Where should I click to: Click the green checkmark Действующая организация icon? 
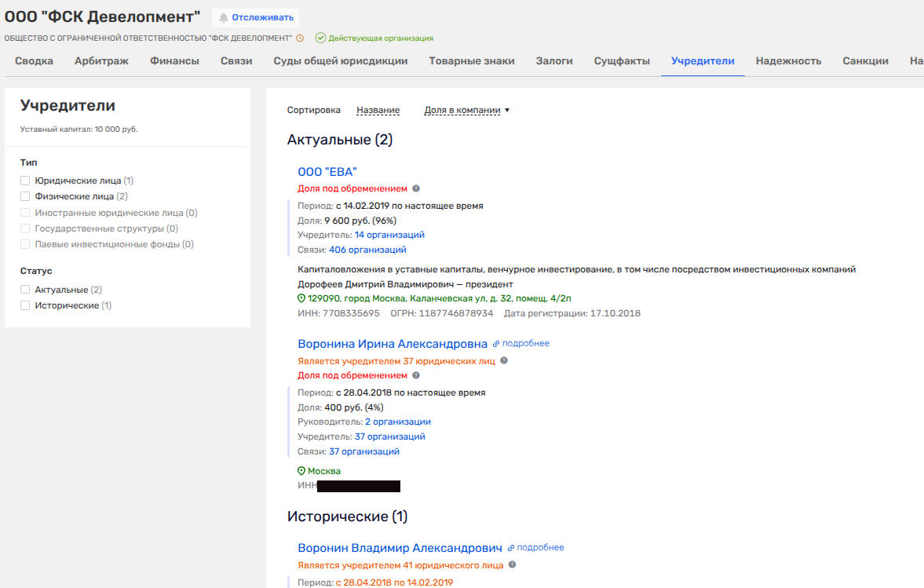[320, 38]
